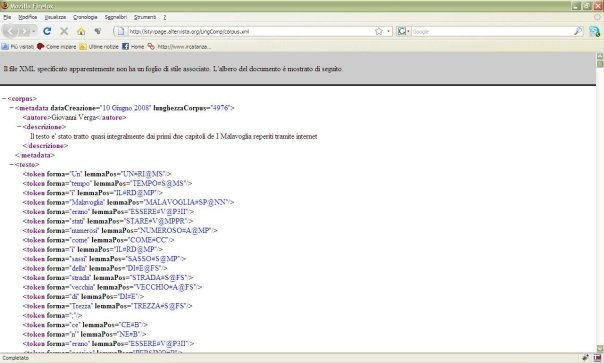Click the token line with forma "strada"
Screen dimensions: 604x363
point(108,278)
